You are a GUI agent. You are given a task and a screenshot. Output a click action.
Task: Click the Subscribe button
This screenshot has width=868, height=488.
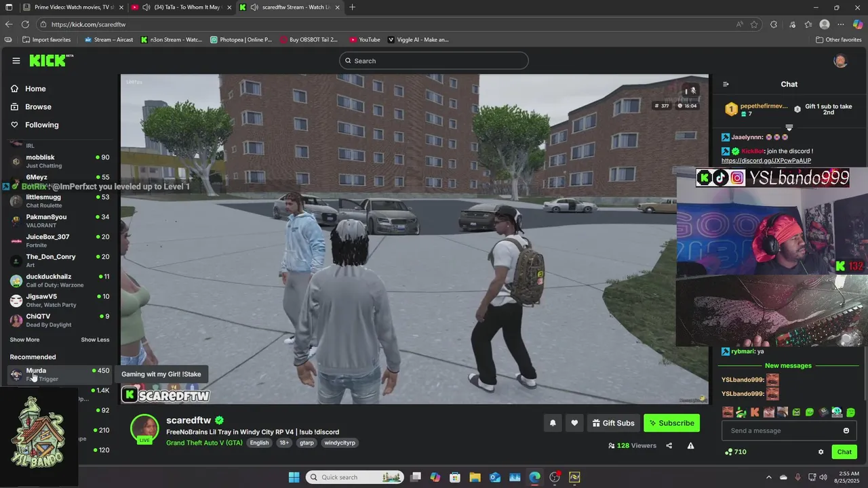coord(671,423)
